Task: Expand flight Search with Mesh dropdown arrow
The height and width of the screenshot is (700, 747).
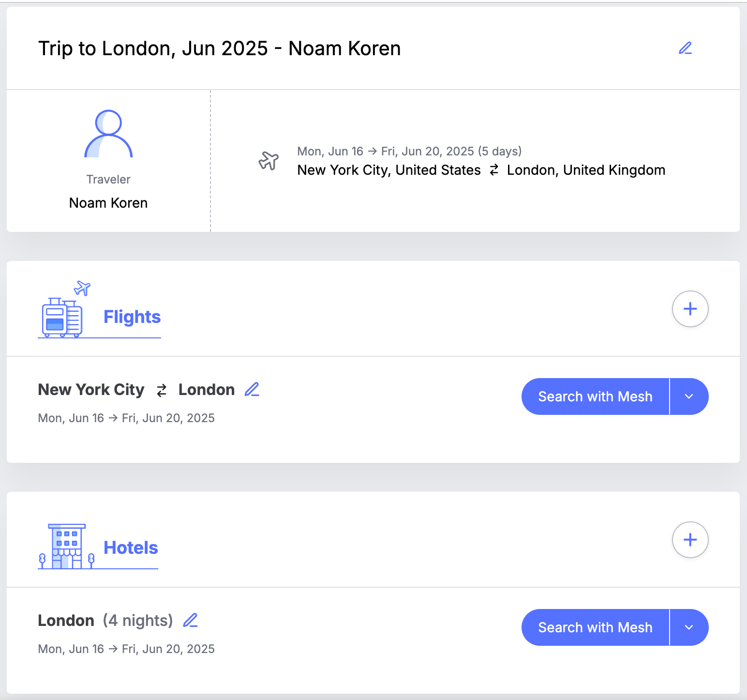Action: [x=689, y=396]
